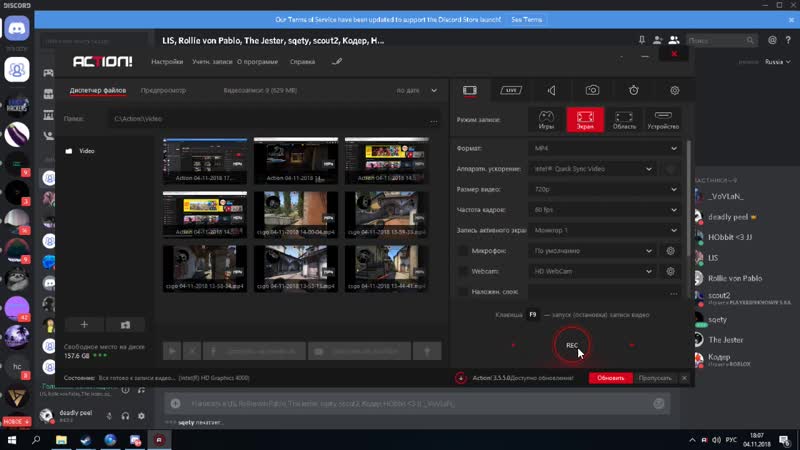This screenshot has width=800, height=450.
Task: Expand the 60 fps framerate dropdown
Action: (x=605, y=210)
